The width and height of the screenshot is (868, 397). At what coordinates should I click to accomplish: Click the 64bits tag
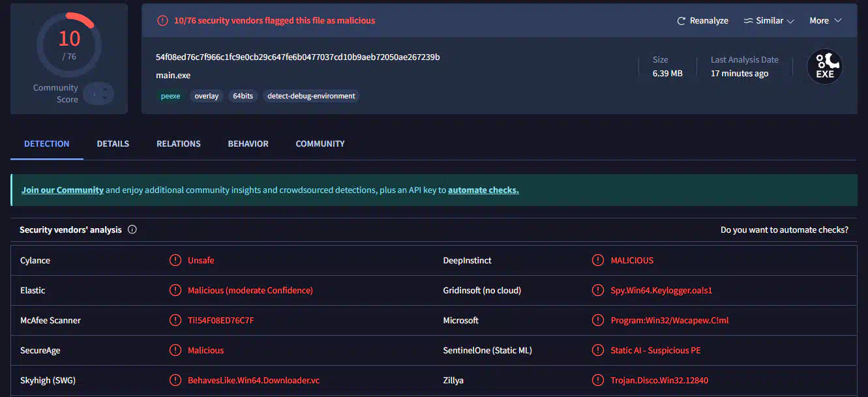point(243,96)
